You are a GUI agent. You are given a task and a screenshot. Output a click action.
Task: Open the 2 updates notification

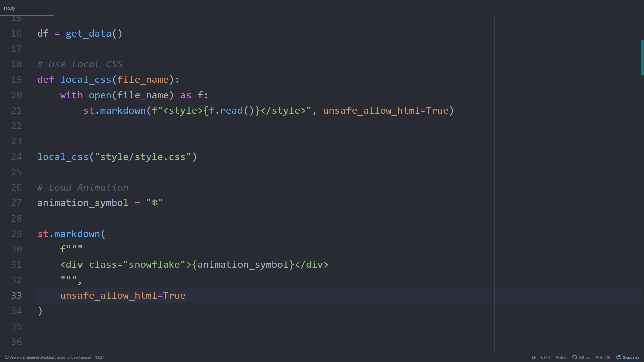[x=631, y=357]
